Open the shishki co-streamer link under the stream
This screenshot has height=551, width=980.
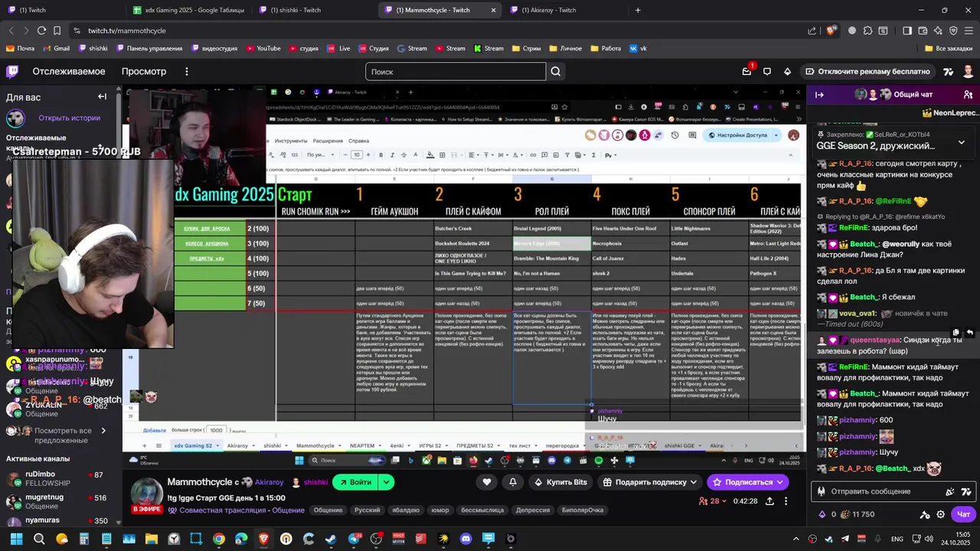tap(315, 482)
